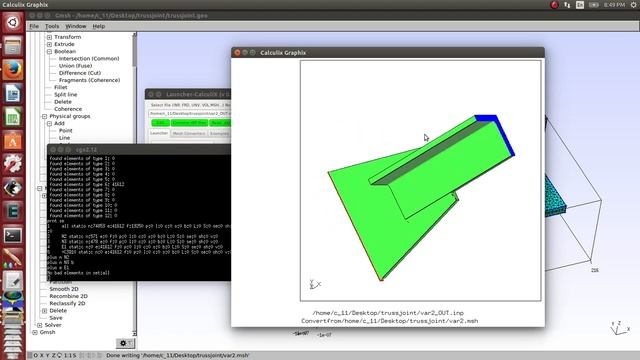Open the Help menu in Gmsh
The image size is (640, 360).
coord(99,26)
